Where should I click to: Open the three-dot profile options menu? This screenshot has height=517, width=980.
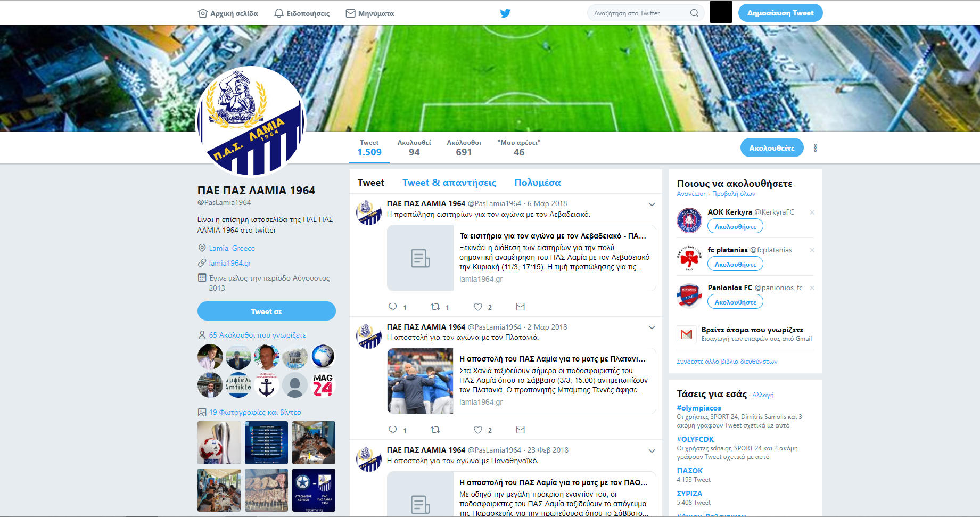tap(815, 148)
